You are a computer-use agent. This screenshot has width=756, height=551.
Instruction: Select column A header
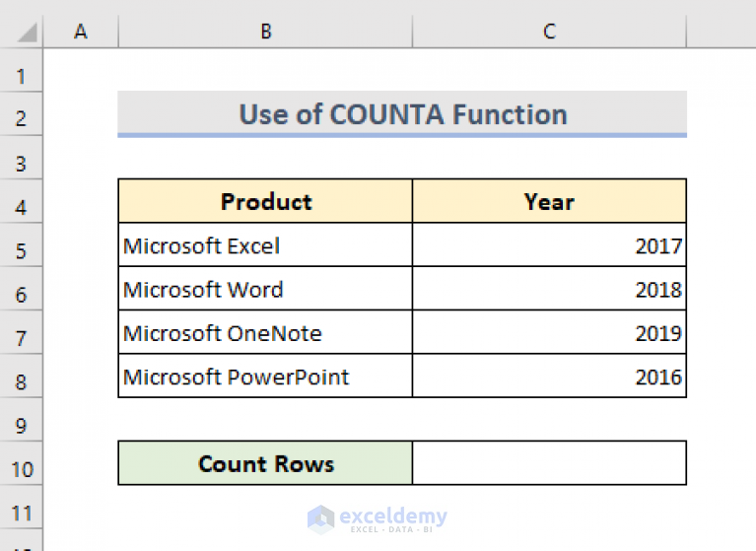(x=81, y=32)
